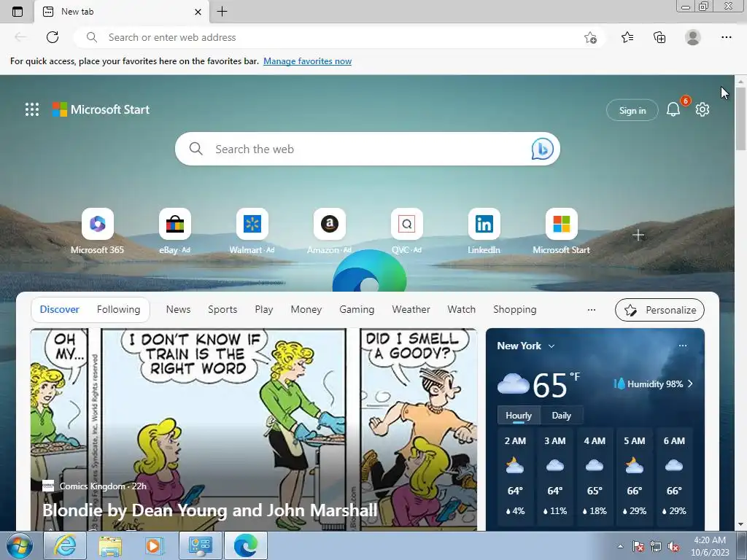The image size is (747, 560).
Task: Select the 4 AM hourly forecast
Action: click(x=595, y=476)
